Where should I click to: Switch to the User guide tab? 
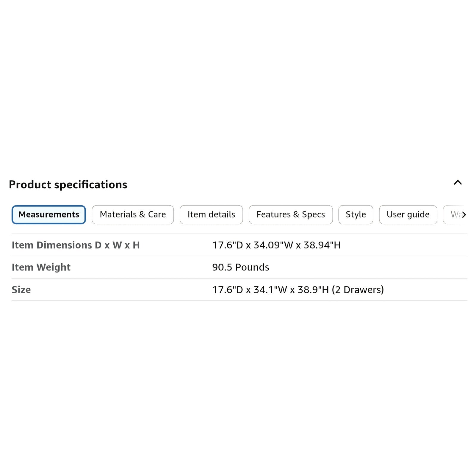(x=408, y=214)
